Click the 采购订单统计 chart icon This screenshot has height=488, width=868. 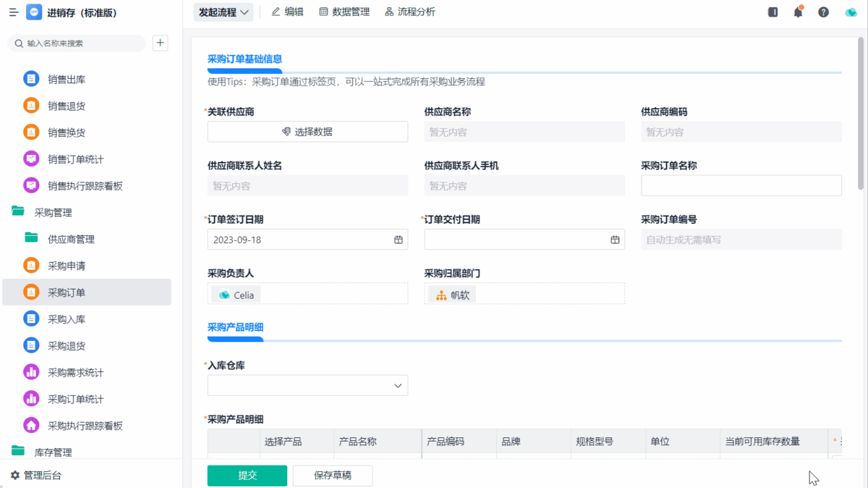pyautogui.click(x=31, y=399)
